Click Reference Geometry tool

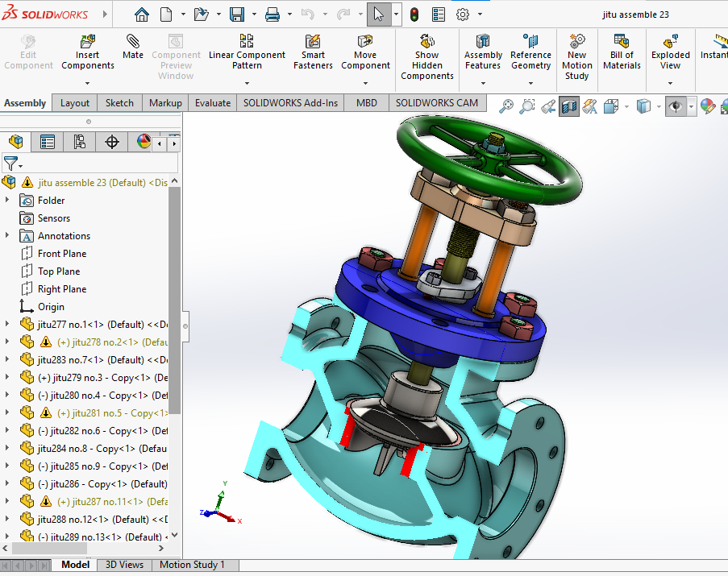click(x=530, y=52)
